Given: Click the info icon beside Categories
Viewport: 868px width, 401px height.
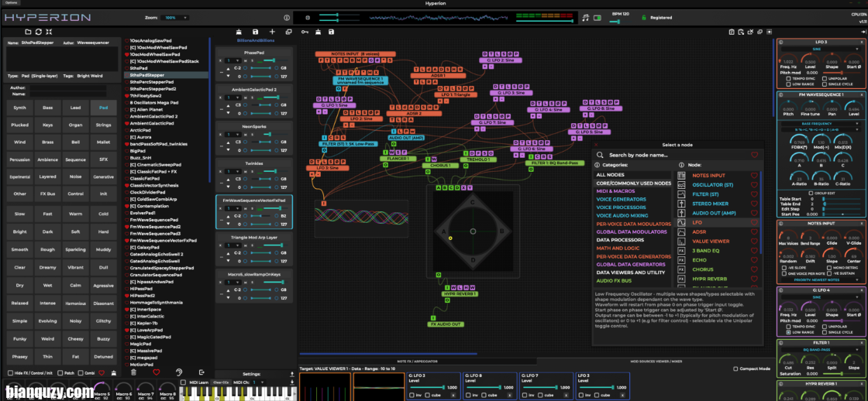Looking at the screenshot, I should tap(597, 165).
